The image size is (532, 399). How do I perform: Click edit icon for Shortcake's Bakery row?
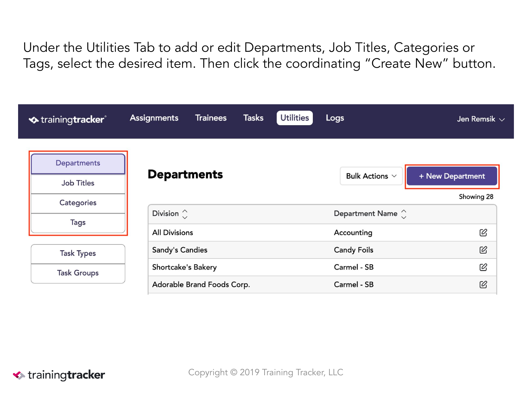coord(483,267)
